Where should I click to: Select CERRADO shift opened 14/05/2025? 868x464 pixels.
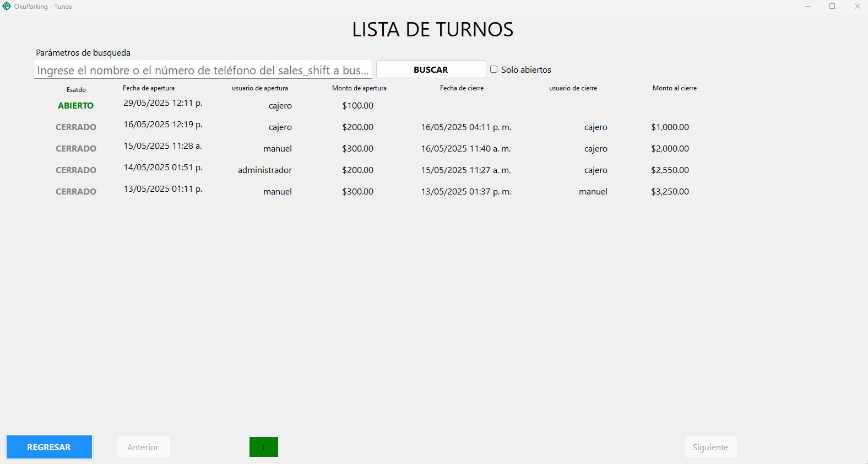[76, 170]
